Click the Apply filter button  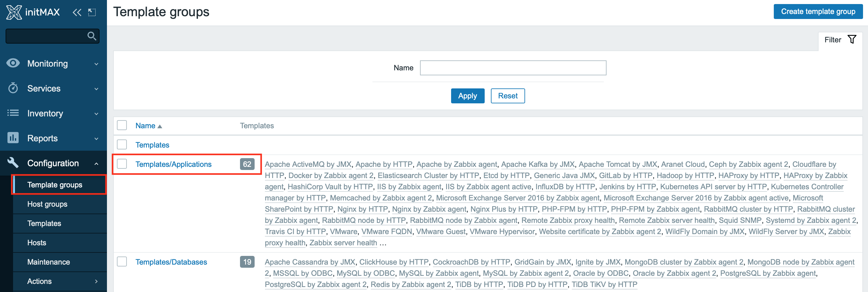(x=467, y=96)
